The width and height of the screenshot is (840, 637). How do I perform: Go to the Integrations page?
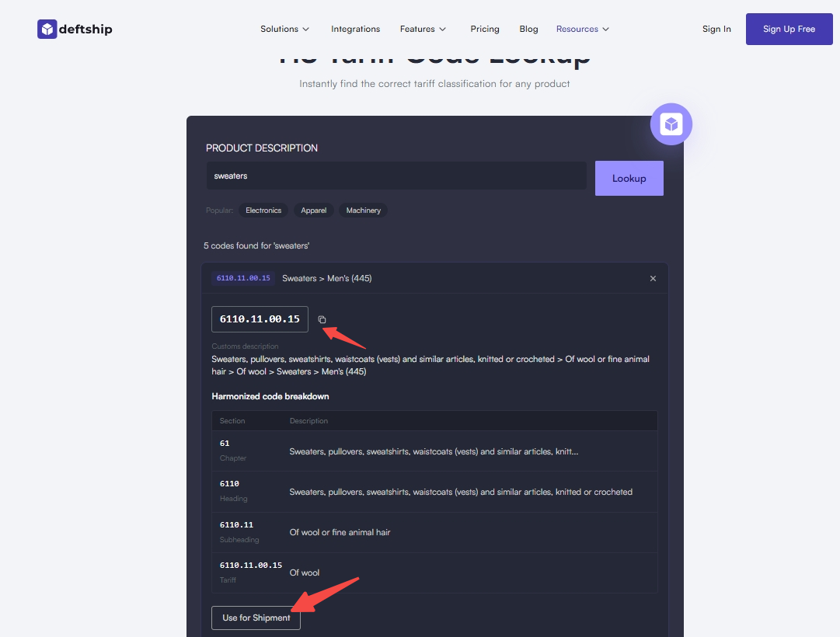[x=355, y=30]
